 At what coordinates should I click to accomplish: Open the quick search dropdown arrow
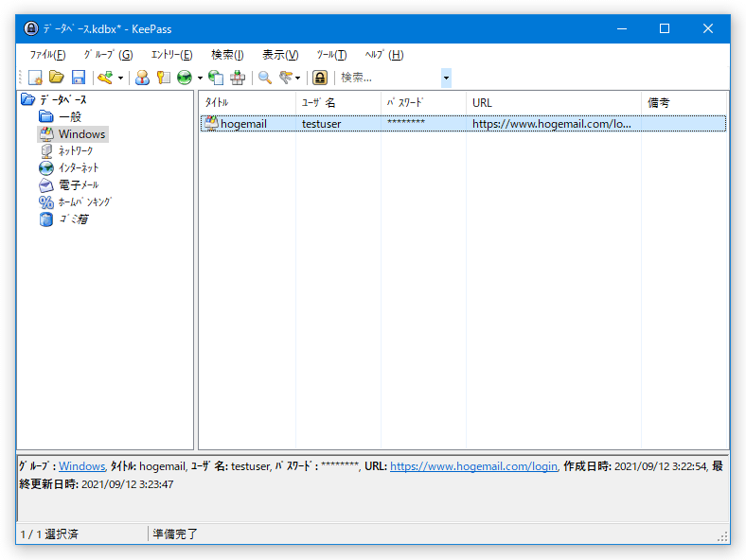coord(446,78)
